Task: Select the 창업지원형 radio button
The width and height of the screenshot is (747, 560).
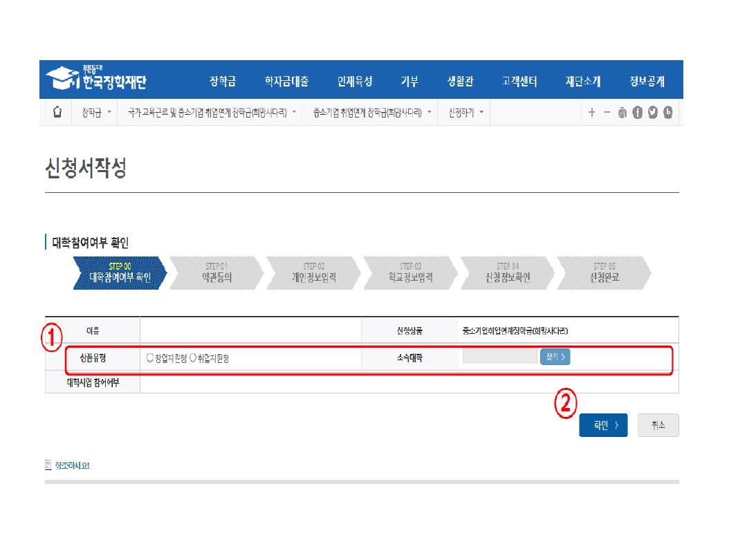Action: click(150, 358)
